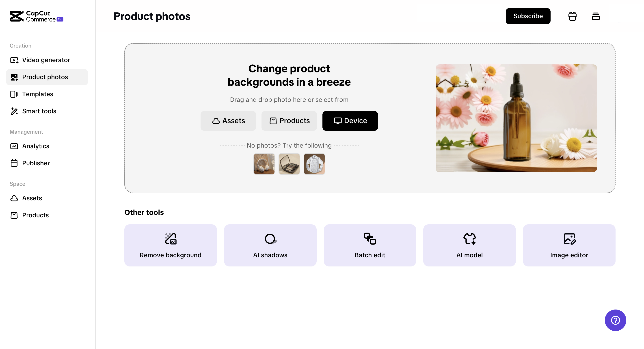Click the gift icon in top navigation
Image resolution: width=644 pixels, height=349 pixels.
pyautogui.click(x=572, y=16)
